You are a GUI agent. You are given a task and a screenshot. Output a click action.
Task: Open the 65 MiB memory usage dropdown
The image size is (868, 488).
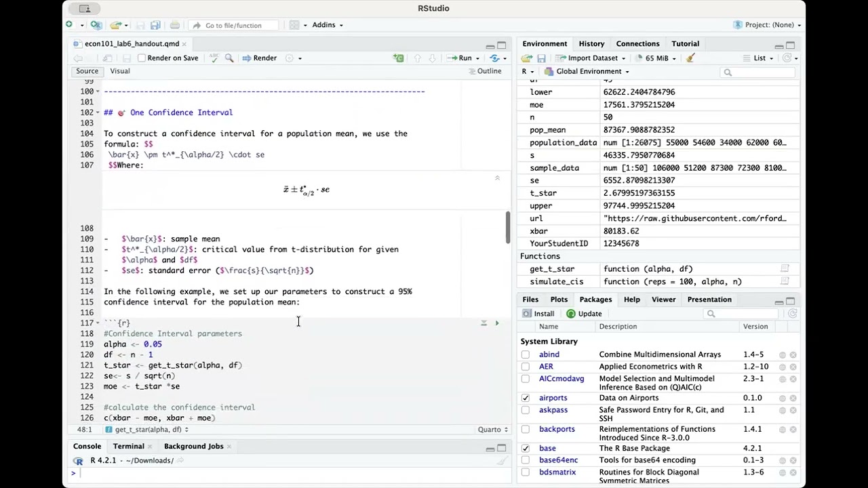pyautogui.click(x=656, y=58)
